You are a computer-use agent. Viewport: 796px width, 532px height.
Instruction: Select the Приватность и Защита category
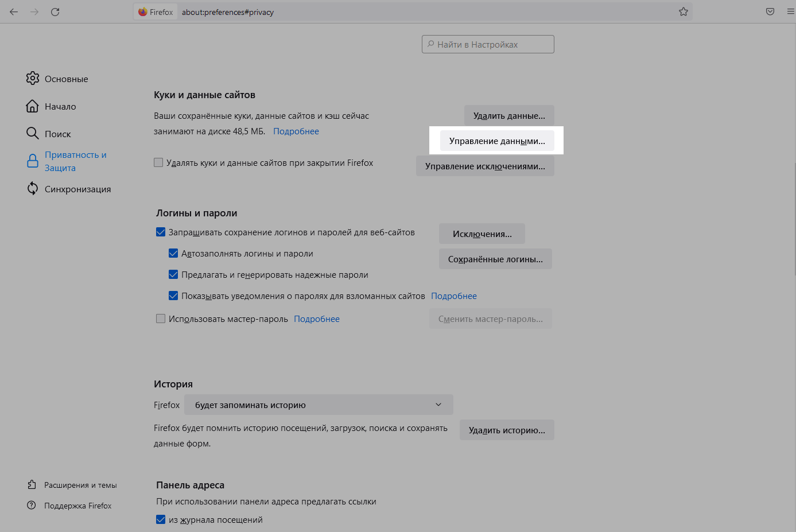pos(76,161)
